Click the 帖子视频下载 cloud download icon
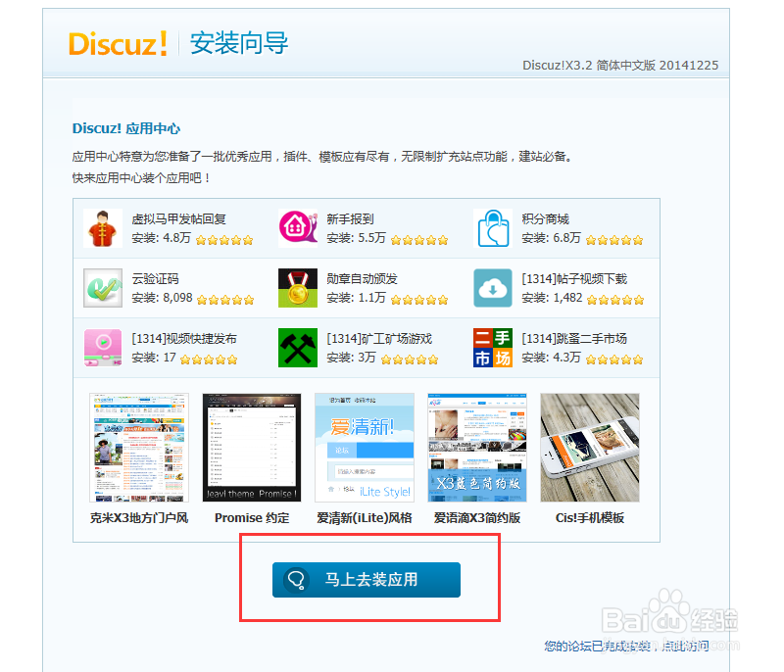784x672 pixels. click(x=493, y=288)
